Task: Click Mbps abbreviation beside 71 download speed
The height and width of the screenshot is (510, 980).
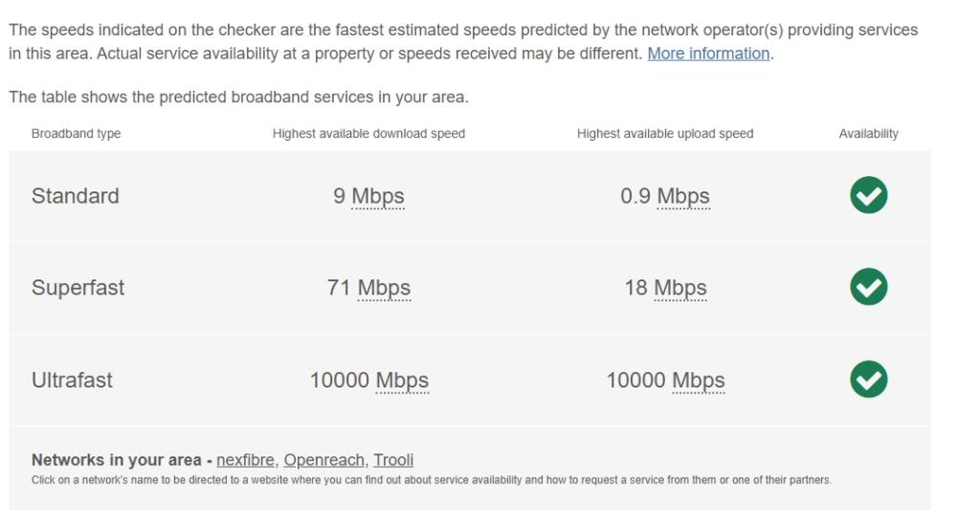Action: coord(384,289)
